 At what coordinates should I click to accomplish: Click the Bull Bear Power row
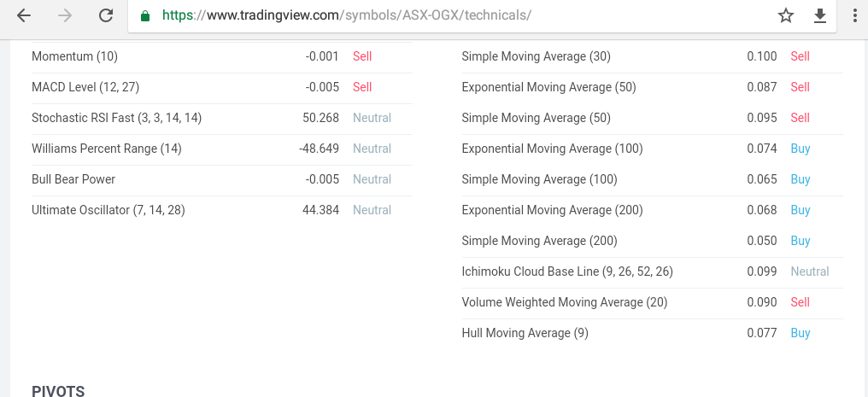tap(222, 180)
